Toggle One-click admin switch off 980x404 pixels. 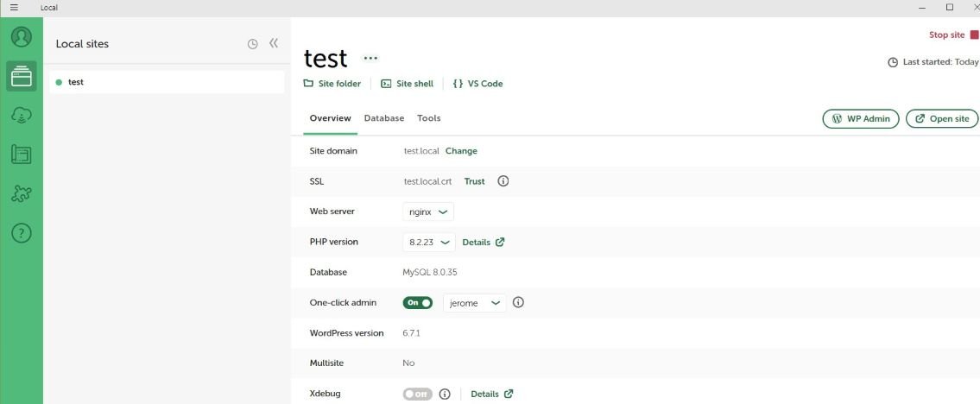click(x=418, y=303)
